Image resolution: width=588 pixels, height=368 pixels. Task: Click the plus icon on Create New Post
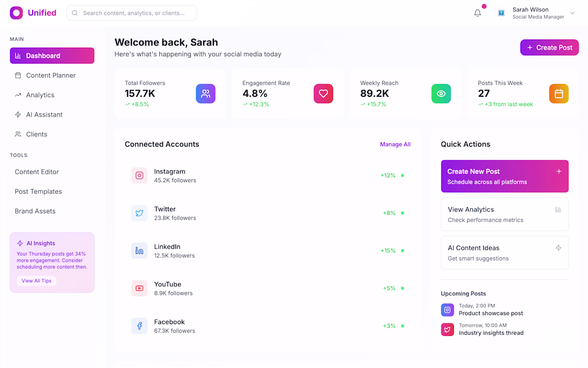(x=559, y=172)
